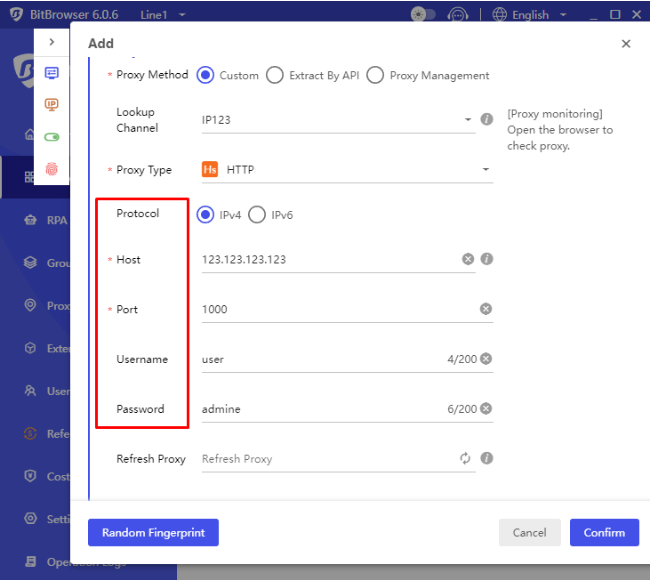This screenshot has width=651, height=580.
Task: Toggle the theme switch in title bar
Action: click(x=423, y=15)
